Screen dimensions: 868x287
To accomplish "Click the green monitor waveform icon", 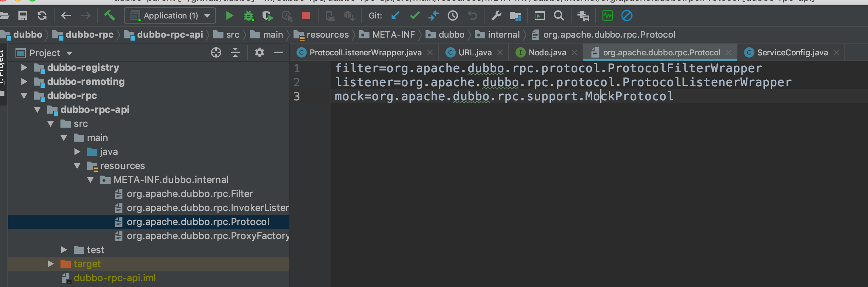I will tap(607, 15).
